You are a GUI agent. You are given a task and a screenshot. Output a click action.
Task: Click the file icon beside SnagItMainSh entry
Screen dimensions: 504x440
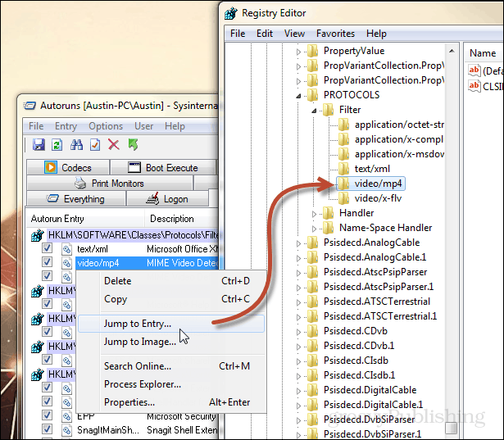pos(66,429)
